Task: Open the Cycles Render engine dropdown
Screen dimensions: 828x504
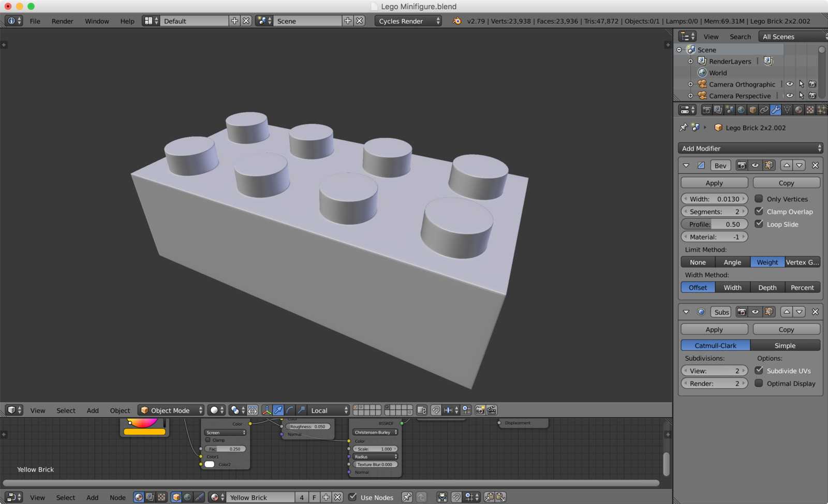Action: click(408, 21)
